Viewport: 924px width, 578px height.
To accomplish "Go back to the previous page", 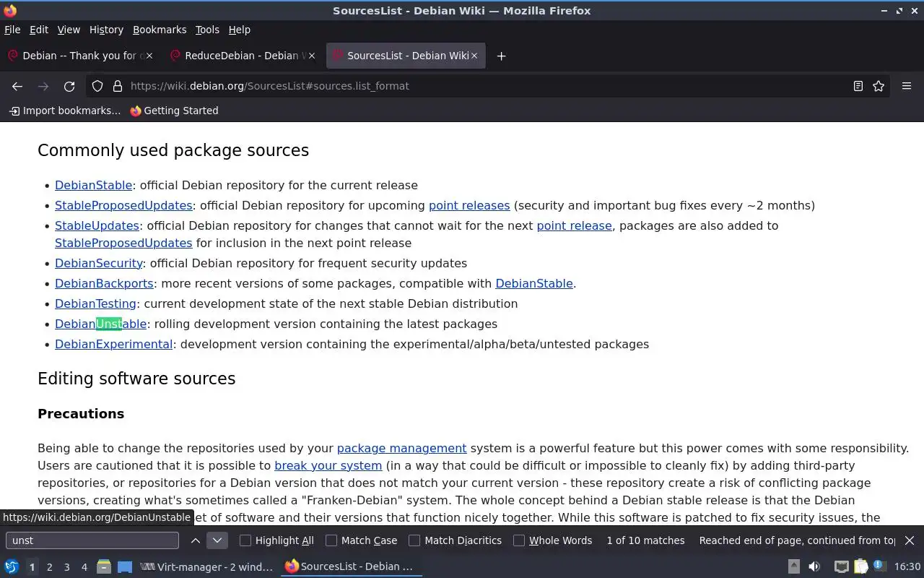I will click(x=17, y=86).
